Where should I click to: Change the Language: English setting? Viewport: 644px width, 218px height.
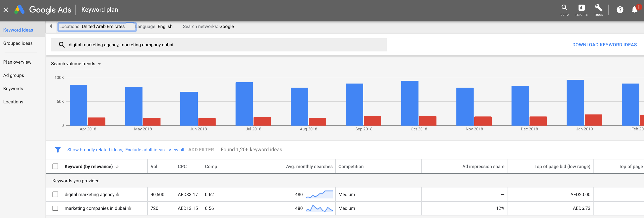(154, 26)
